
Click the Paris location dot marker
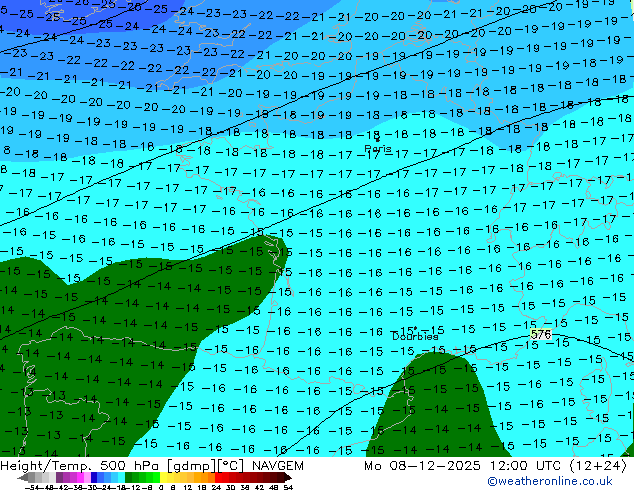(x=378, y=139)
